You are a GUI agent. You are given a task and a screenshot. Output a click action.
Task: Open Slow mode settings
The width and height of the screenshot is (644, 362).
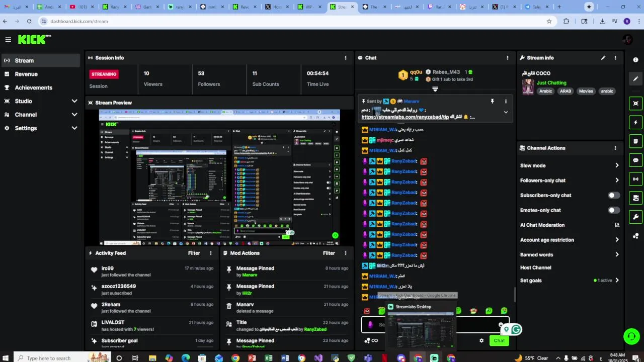pyautogui.click(x=570, y=165)
